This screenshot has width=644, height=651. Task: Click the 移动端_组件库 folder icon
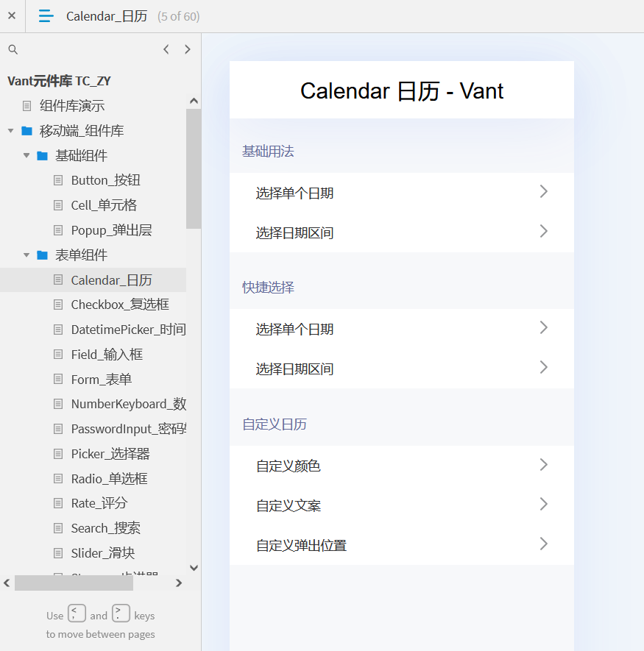[x=27, y=131]
